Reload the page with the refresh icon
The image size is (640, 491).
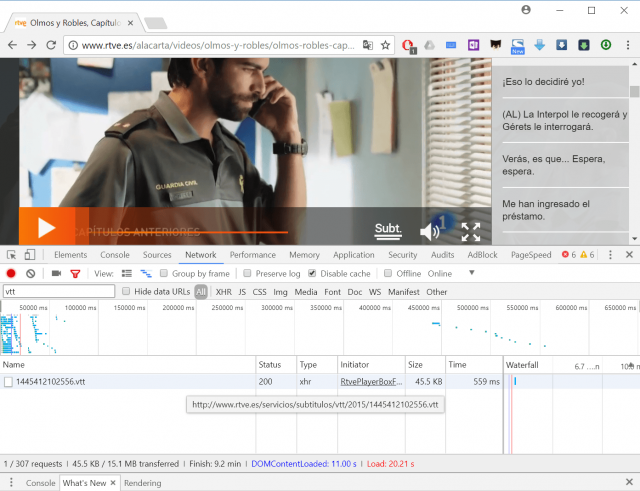[x=51, y=45]
